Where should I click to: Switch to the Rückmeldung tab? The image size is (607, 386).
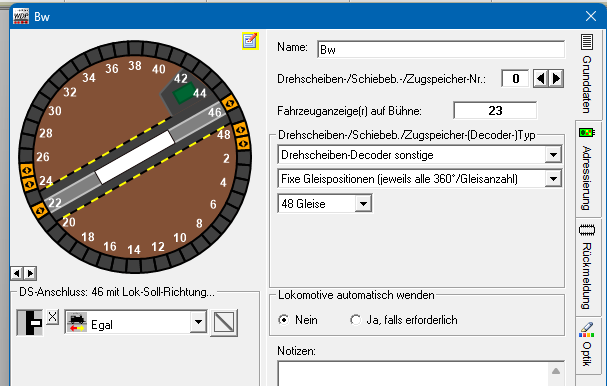tap(587, 266)
